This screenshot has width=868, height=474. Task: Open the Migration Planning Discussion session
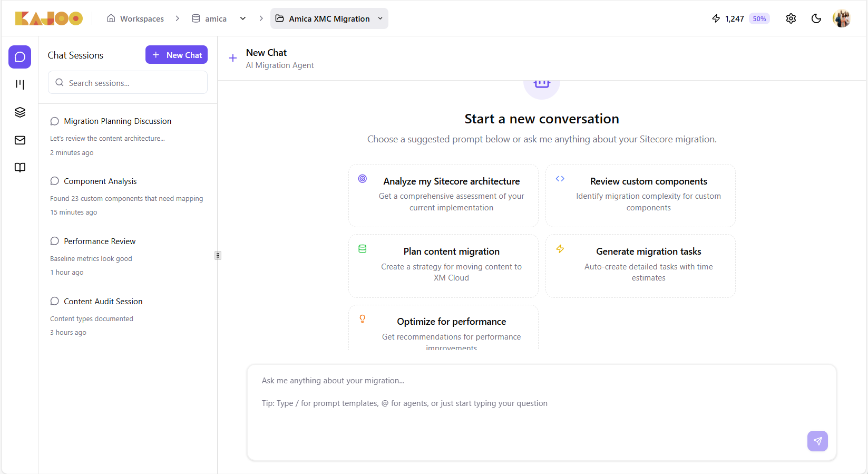[x=118, y=121]
